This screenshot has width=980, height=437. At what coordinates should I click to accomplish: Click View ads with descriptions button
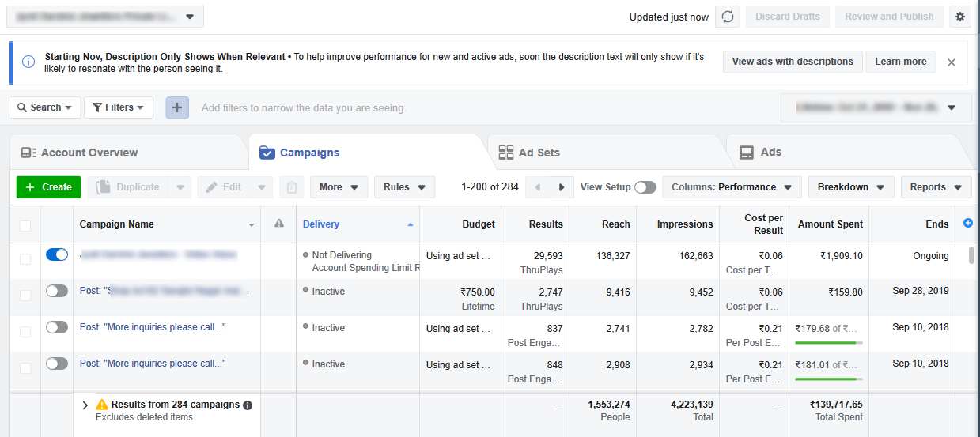(x=792, y=62)
